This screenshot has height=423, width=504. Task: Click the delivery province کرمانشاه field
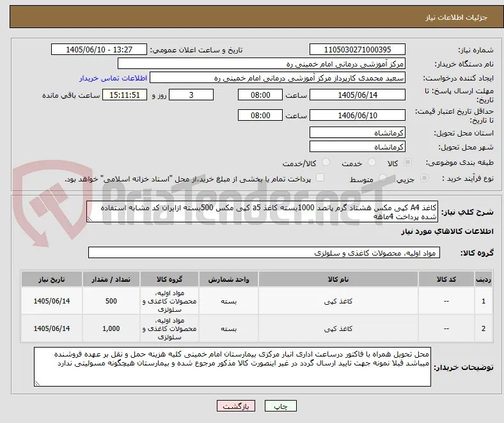click(x=357, y=132)
